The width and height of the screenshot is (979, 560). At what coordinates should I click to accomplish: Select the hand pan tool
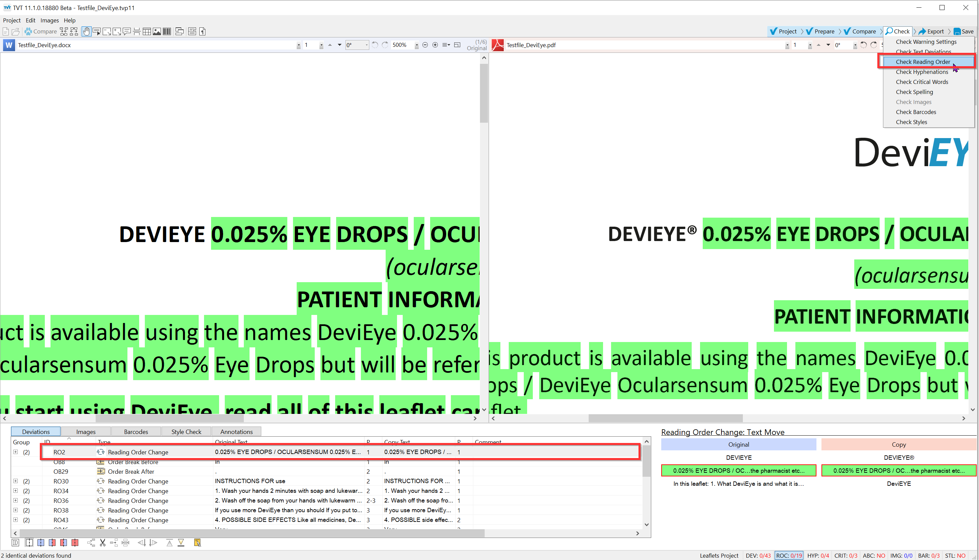[86, 31]
